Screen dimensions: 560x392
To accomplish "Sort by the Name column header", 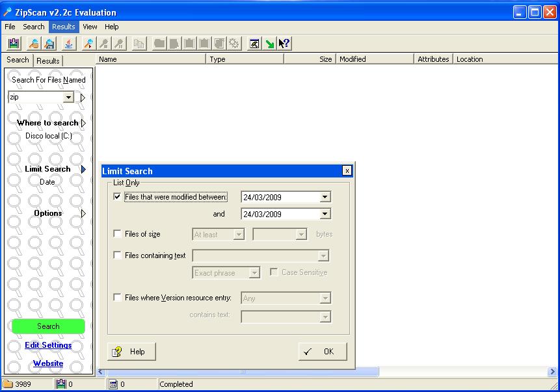I will (x=151, y=59).
